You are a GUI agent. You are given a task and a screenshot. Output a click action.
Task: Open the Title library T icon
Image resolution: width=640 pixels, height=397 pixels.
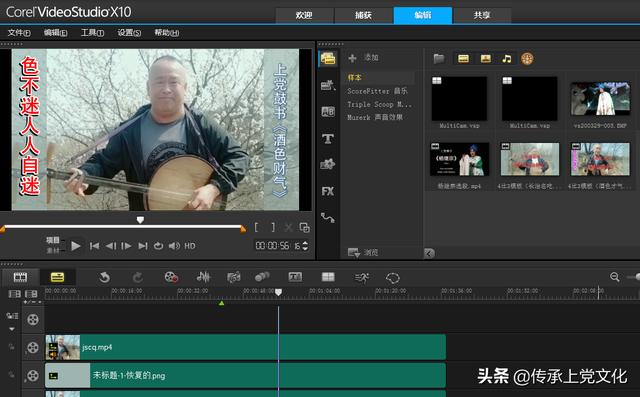[328, 139]
